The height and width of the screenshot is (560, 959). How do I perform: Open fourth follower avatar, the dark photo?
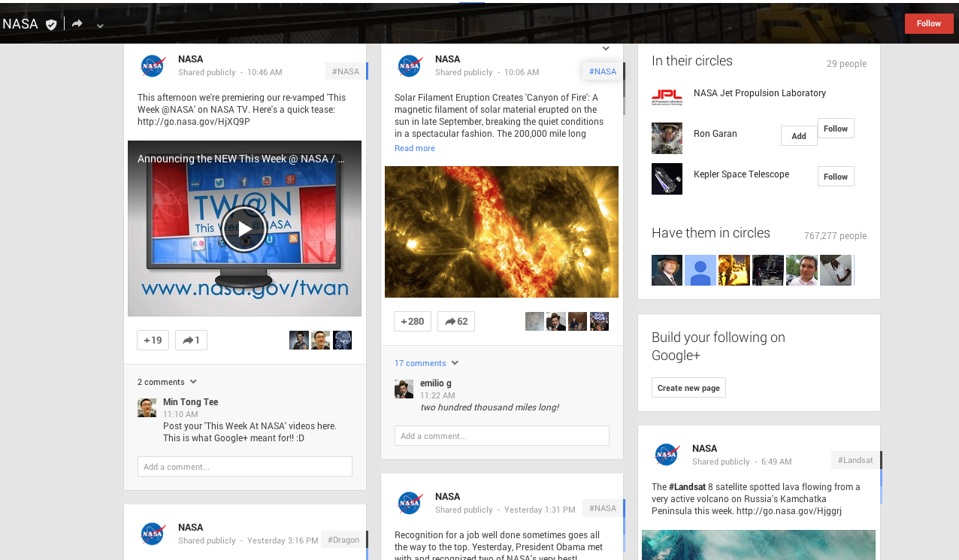pyautogui.click(x=768, y=271)
